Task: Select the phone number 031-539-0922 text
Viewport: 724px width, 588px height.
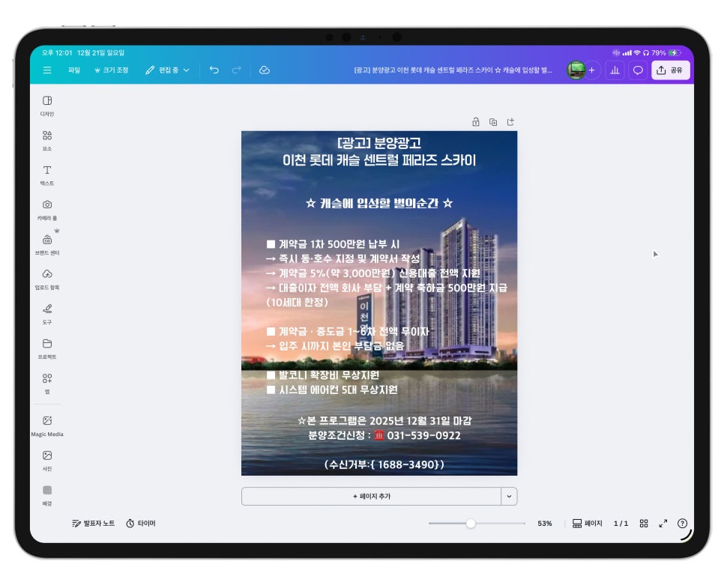Action: (x=423, y=436)
